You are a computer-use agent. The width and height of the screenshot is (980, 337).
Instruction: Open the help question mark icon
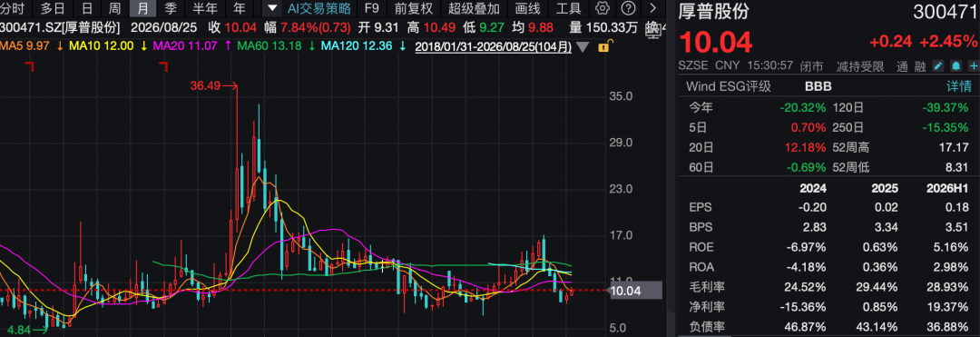coord(629,9)
